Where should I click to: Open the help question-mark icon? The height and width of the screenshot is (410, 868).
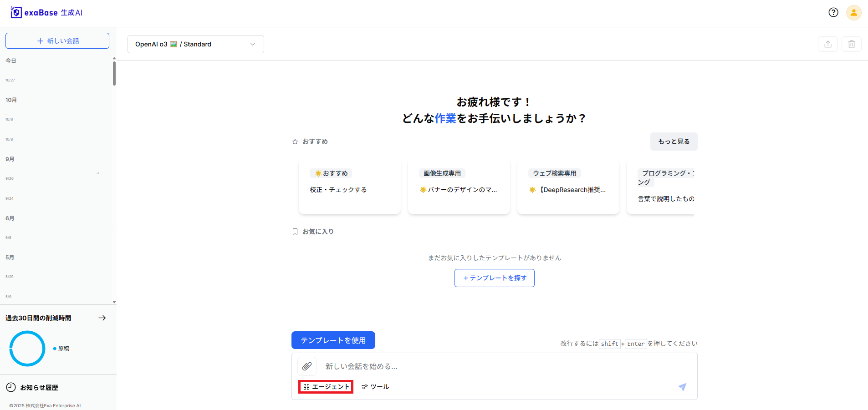(833, 12)
